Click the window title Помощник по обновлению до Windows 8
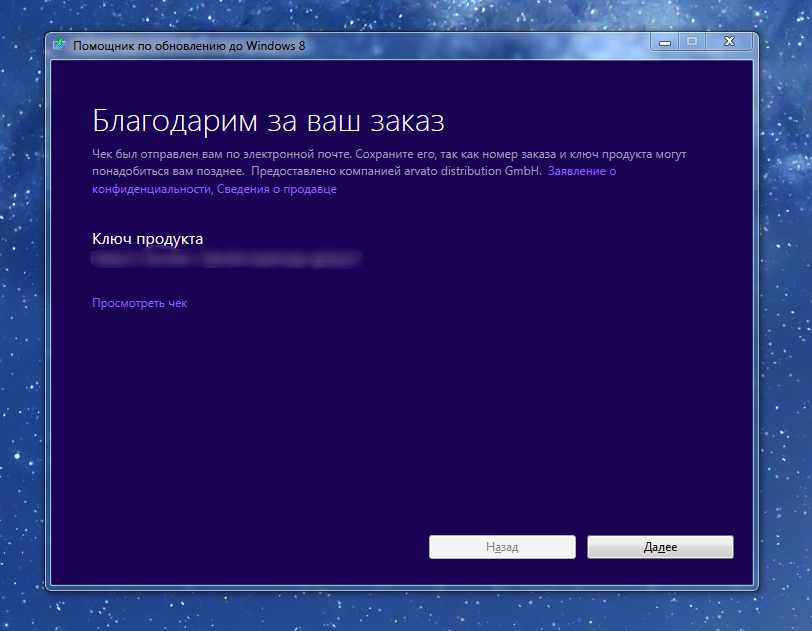This screenshot has width=812, height=631. point(189,46)
